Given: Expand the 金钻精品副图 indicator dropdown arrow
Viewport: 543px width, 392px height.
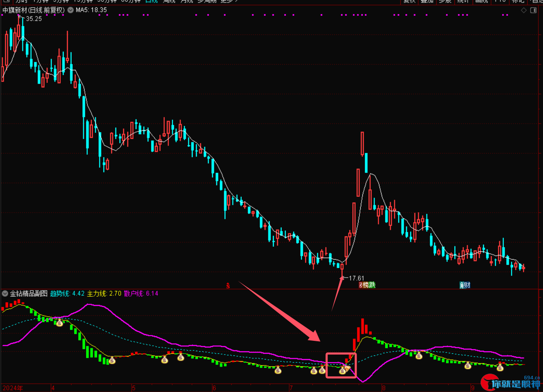Looking at the screenshot, I should coord(5,293).
